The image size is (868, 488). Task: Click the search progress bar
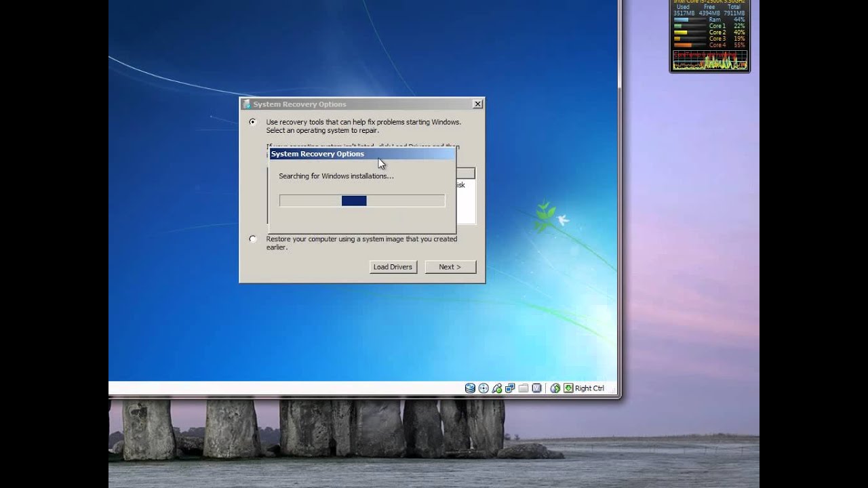pos(362,201)
